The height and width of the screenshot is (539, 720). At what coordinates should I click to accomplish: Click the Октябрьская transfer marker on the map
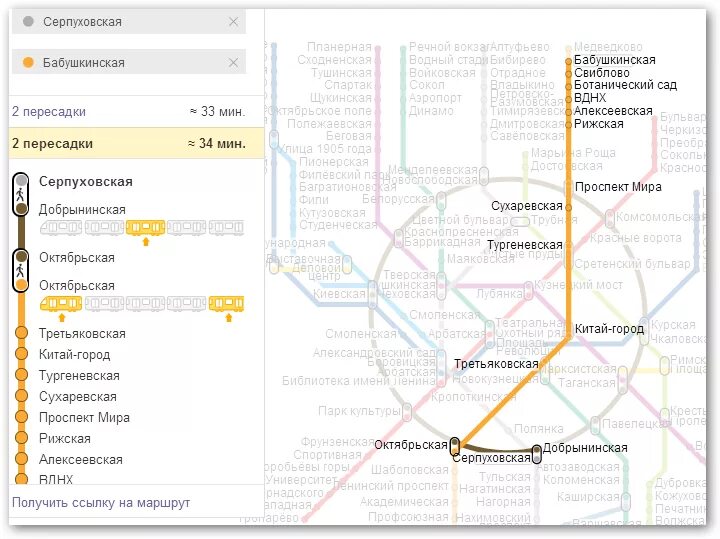455,446
